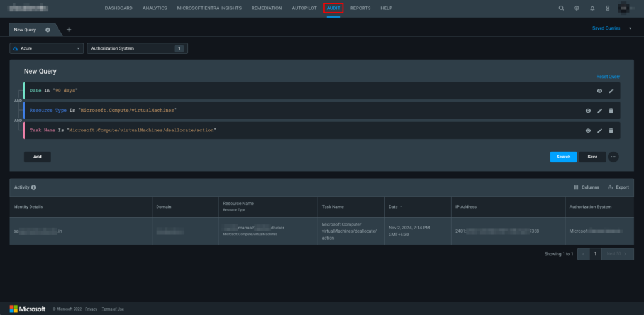Open the Saved Queries link
Image resolution: width=644 pixels, height=315 pixels.
[x=606, y=28]
